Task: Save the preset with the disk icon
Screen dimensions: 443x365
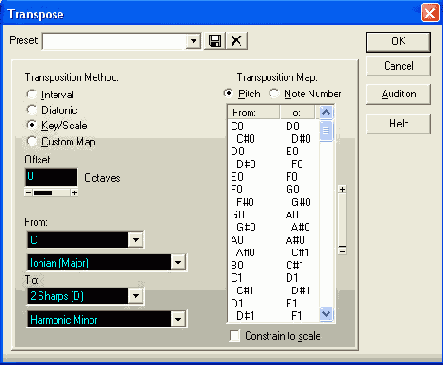Action: click(x=215, y=41)
